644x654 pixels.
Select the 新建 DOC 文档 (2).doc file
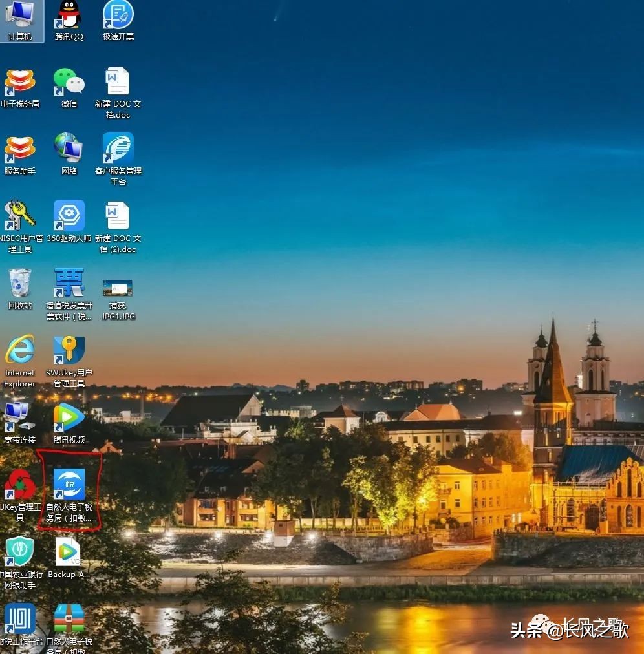pos(118,216)
